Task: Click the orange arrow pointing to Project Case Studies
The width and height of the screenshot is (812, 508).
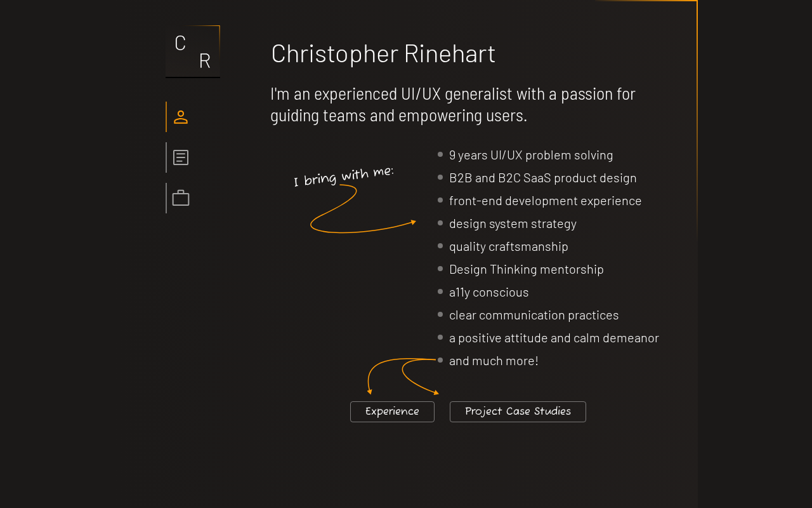Action: tap(420, 377)
